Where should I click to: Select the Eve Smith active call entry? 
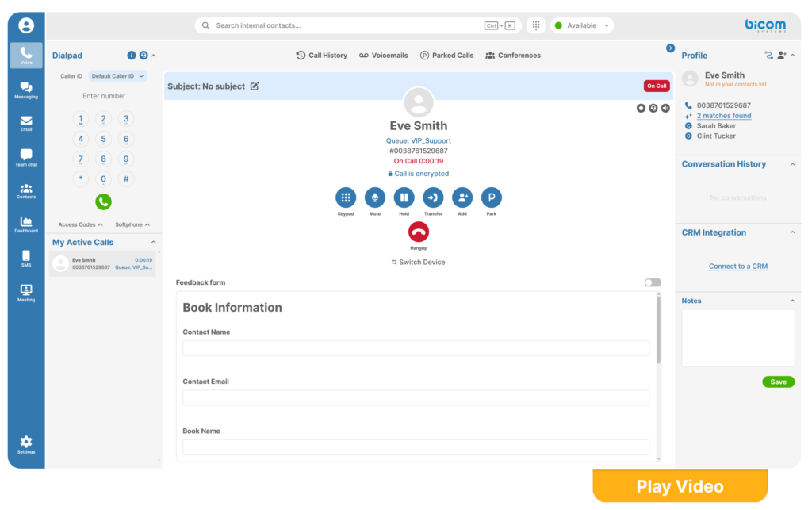coord(102,263)
